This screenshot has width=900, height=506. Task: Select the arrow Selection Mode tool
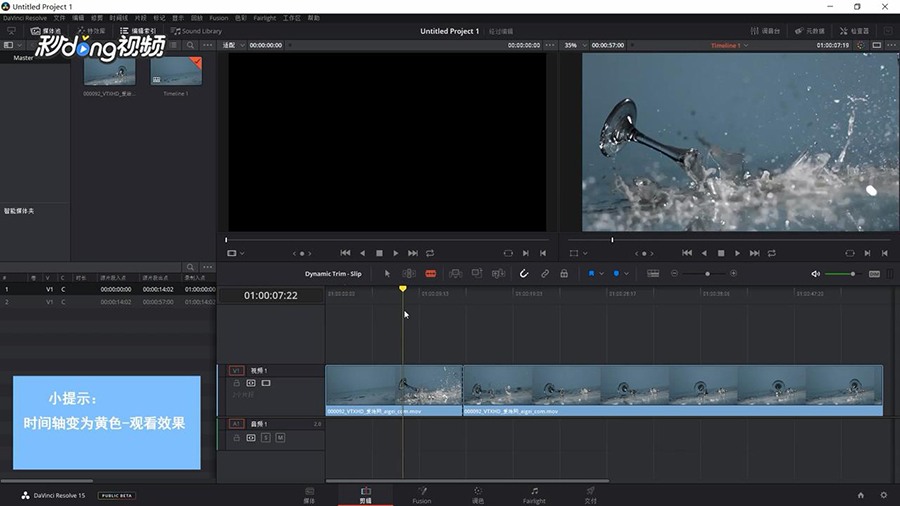point(388,273)
